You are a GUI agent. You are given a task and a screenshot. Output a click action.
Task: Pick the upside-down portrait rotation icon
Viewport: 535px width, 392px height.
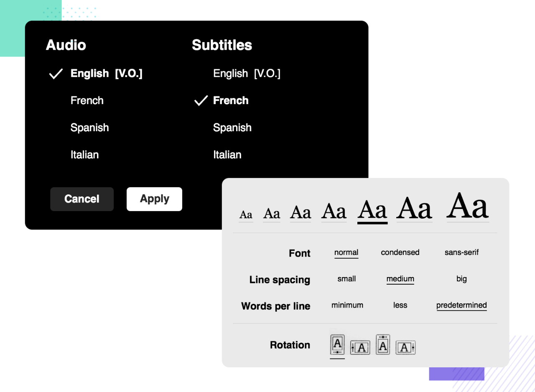[x=383, y=345]
